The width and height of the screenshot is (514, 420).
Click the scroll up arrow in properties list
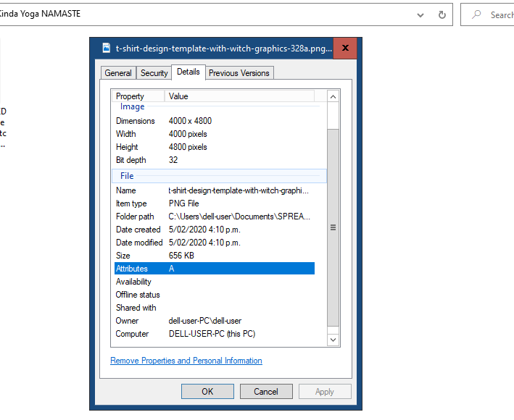(x=333, y=96)
